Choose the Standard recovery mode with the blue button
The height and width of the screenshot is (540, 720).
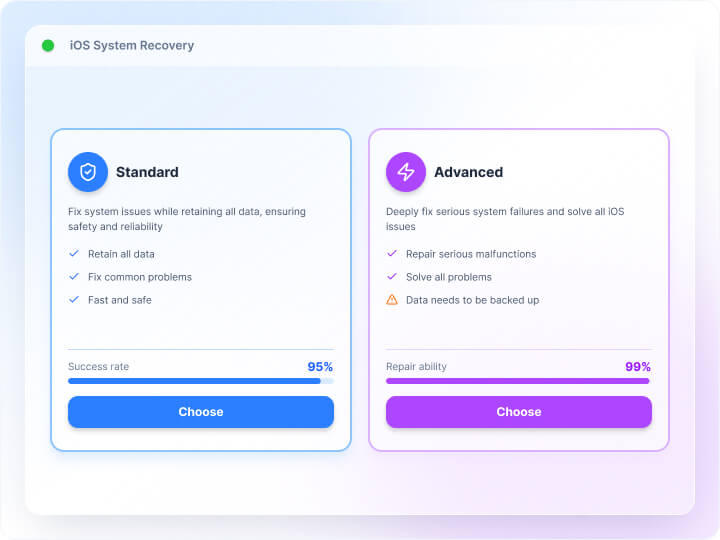tap(201, 412)
